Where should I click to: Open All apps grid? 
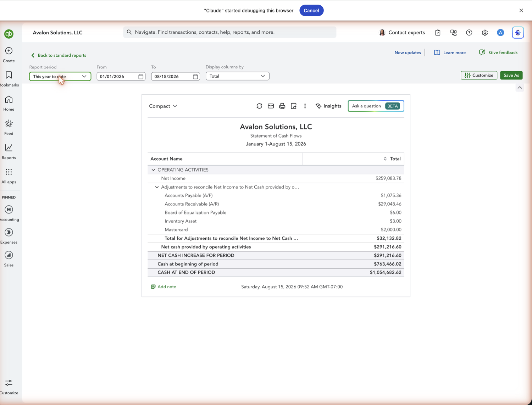pos(9,176)
